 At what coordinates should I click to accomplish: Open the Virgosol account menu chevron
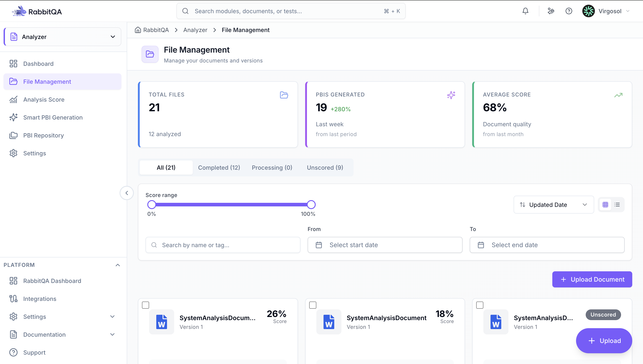[628, 11]
